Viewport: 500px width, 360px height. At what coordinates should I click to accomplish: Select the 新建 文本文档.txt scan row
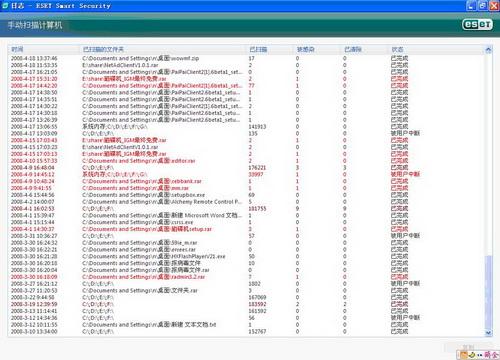tap(246, 325)
